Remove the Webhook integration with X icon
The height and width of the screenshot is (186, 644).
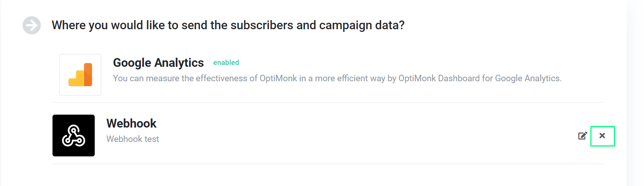click(x=602, y=136)
